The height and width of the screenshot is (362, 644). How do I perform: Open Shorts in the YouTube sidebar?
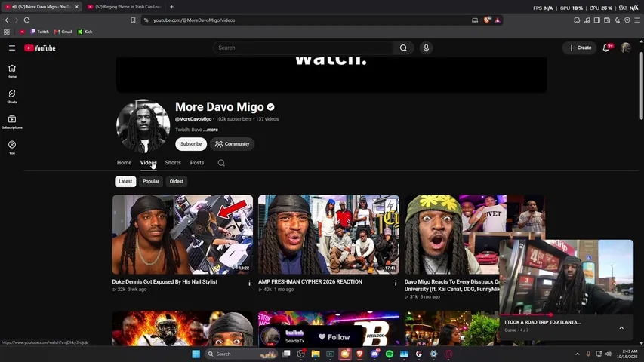click(x=12, y=97)
